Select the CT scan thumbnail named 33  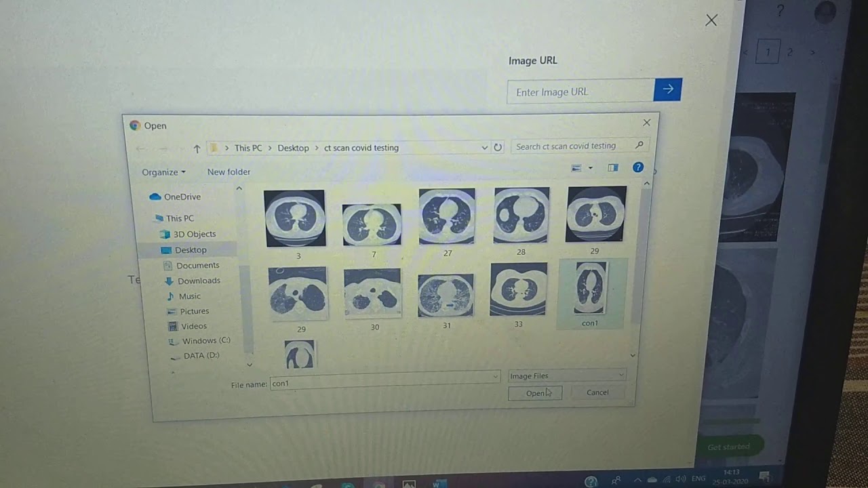(518, 289)
